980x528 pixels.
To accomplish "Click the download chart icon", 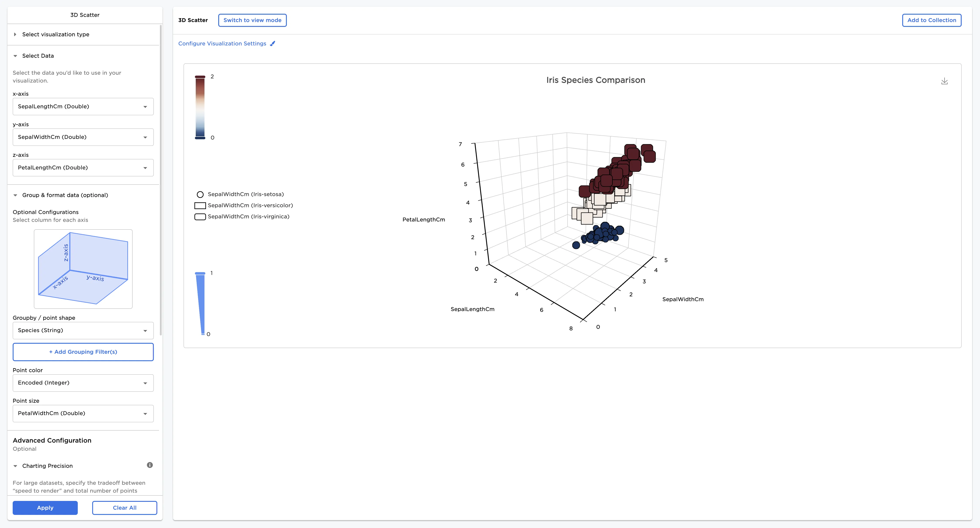I will [x=944, y=81].
